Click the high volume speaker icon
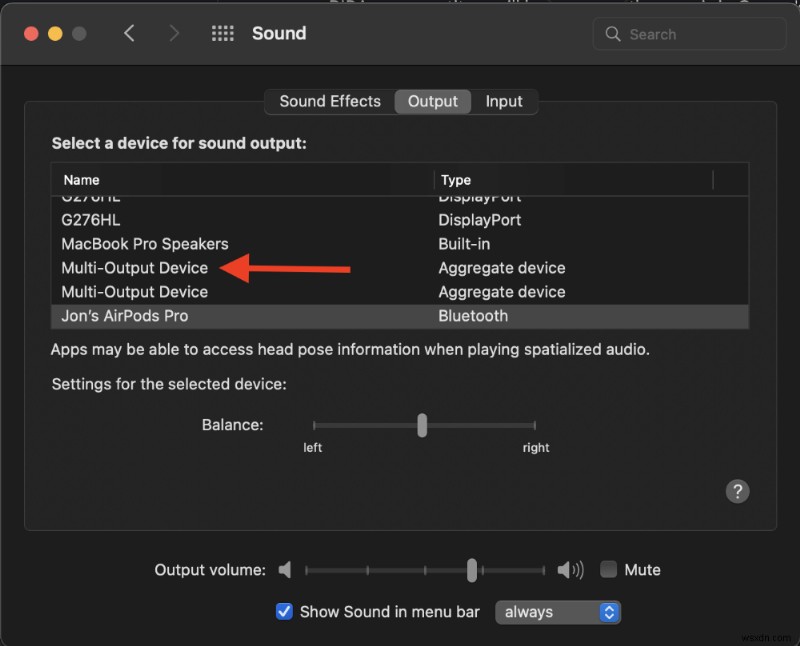800x646 pixels. (x=570, y=570)
